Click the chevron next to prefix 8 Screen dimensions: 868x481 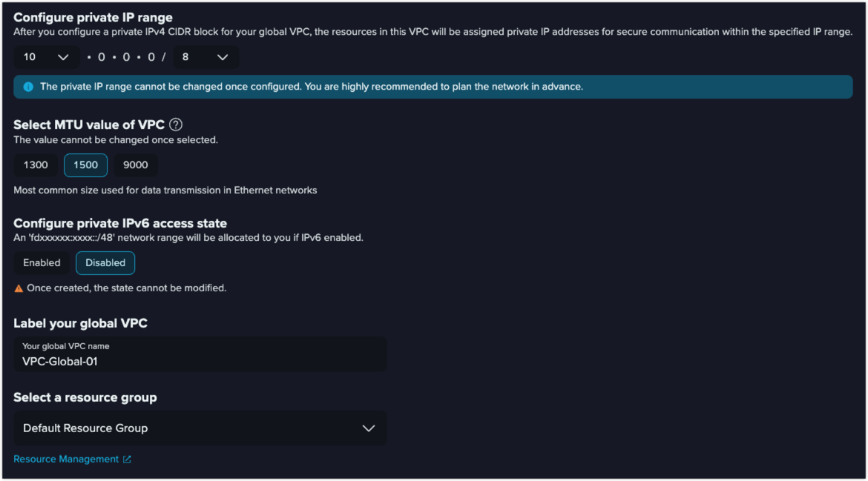coord(223,58)
